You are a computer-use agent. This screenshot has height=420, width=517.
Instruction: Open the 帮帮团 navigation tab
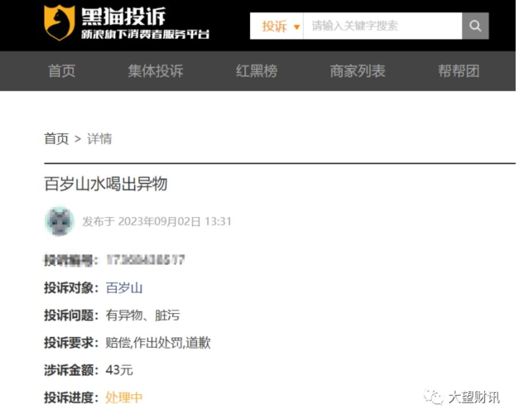(459, 71)
